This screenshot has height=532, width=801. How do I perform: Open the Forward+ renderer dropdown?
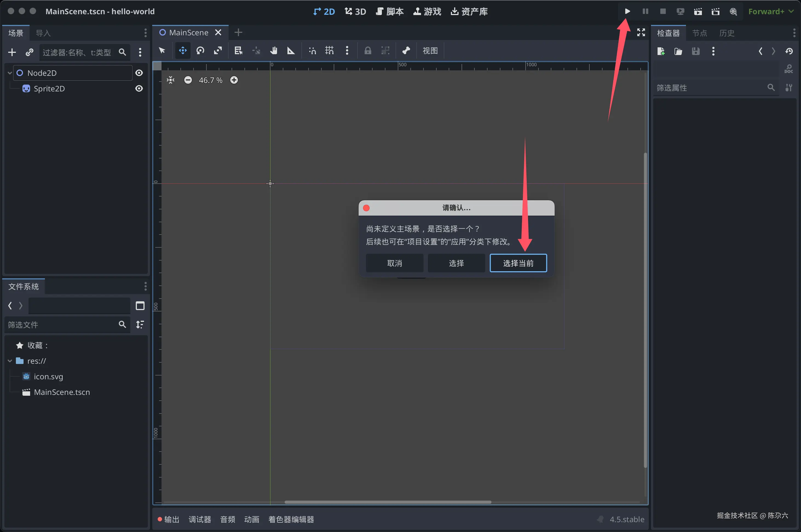(770, 11)
